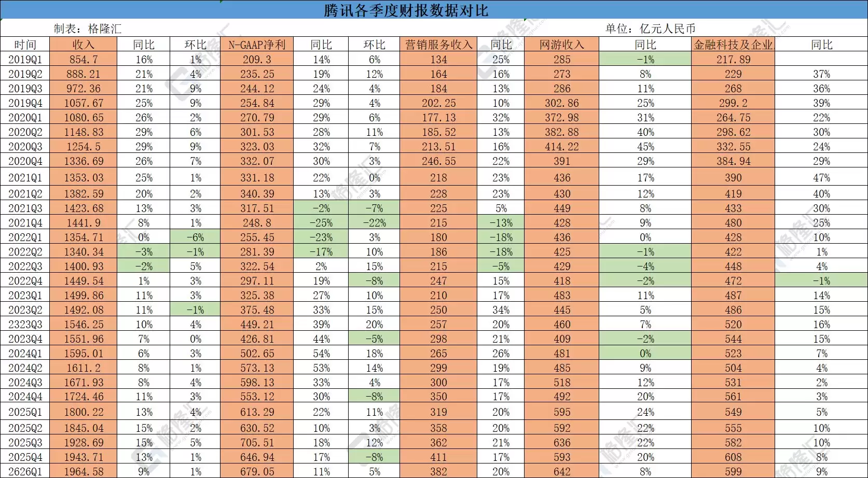Viewport: 868px width, 478px height.
Task: Select the net profit cell "317.51"
Action: (x=257, y=208)
